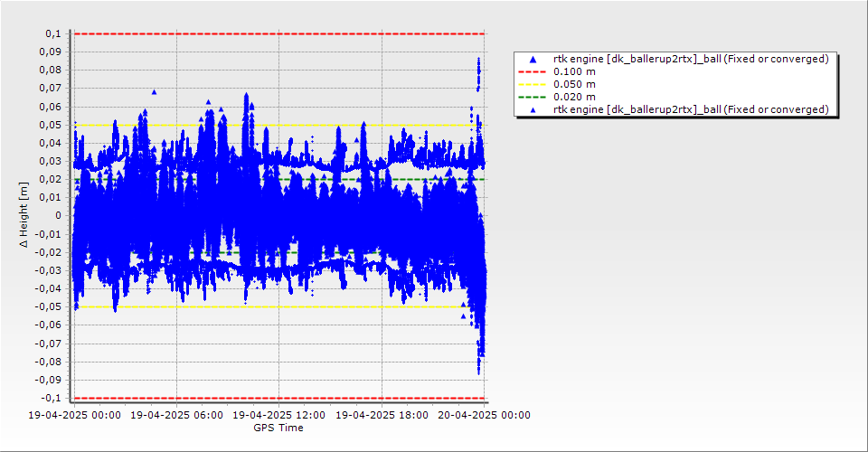Click the GPS Time axis title
The height and width of the screenshot is (452, 868).
pos(278,428)
